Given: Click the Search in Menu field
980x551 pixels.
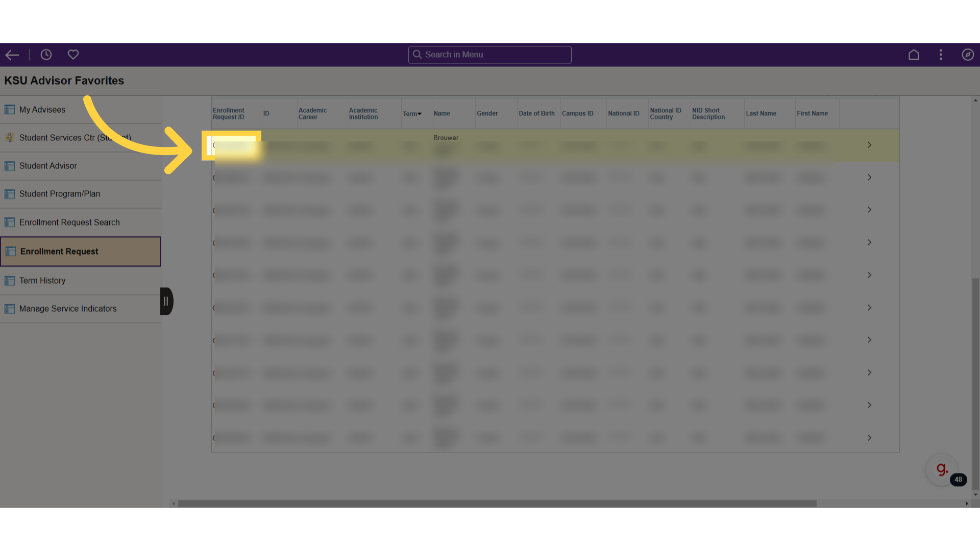Looking at the screenshot, I should pos(489,55).
